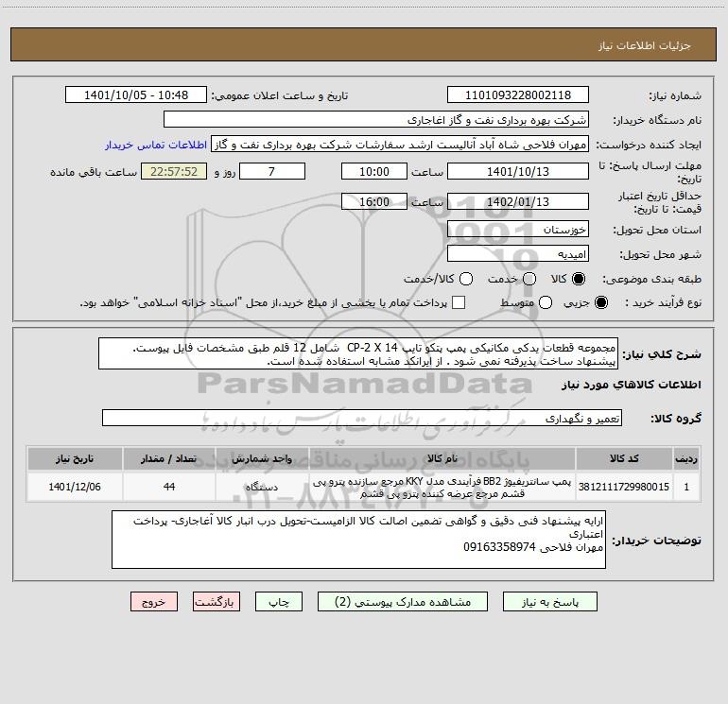Click product code 3812111729980015 cell

(x=624, y=487)
